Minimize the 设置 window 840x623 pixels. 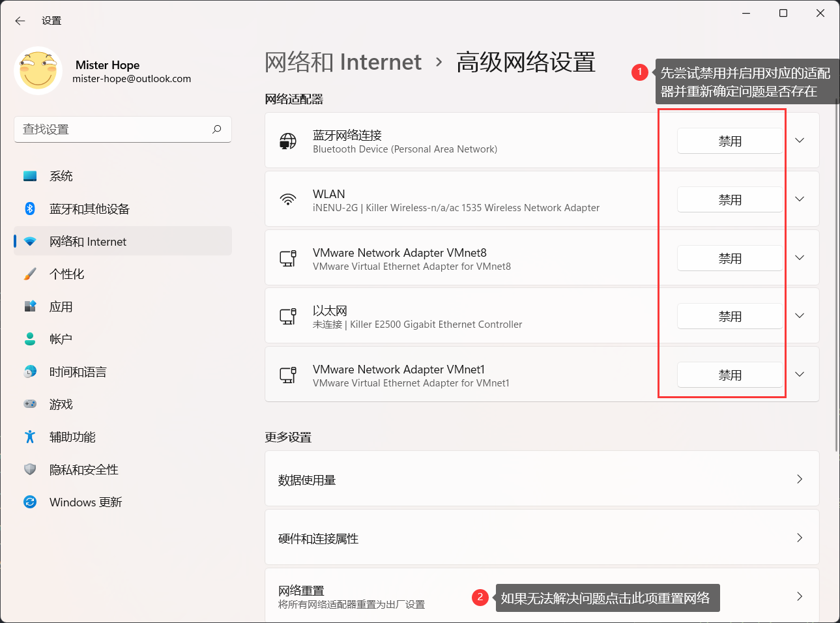click(x=746, y=13)
